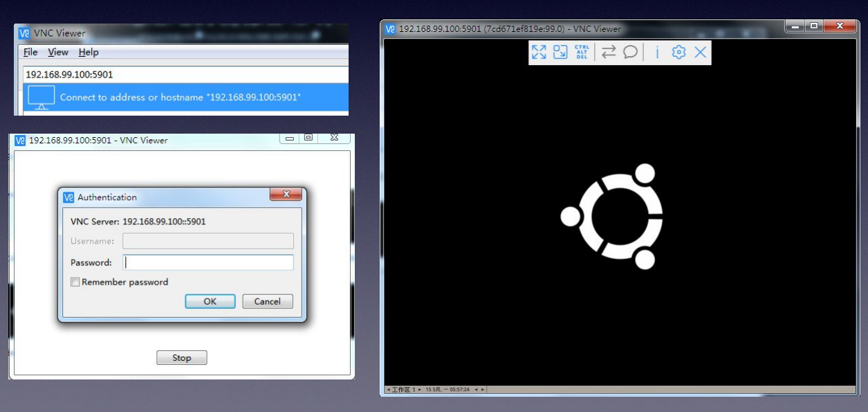
Task: Open the View menu in VNC Viewer
Action: [58, 53]
